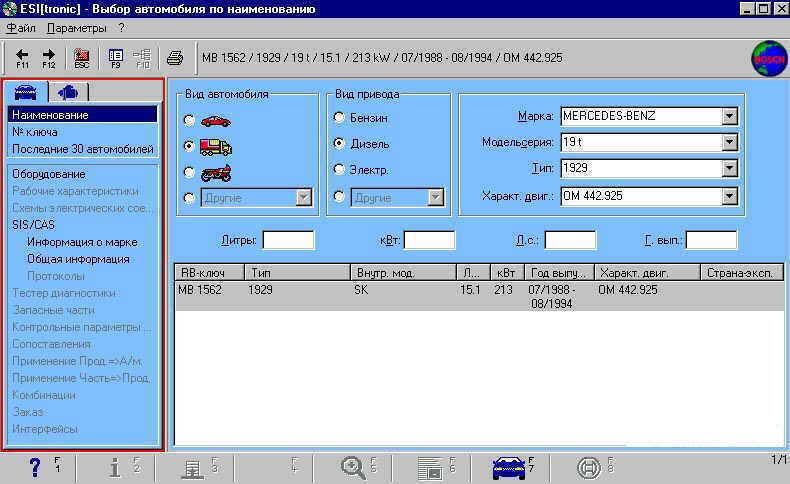Expand the Марка dropdown with MERCEDES-BENZ
This screenshot has height=484, width=790.
coord(729,116)
